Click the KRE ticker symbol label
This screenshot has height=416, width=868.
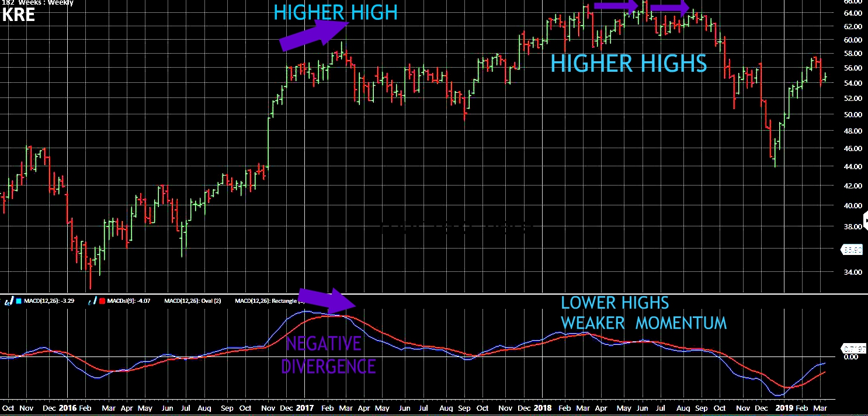click(18, 14)
